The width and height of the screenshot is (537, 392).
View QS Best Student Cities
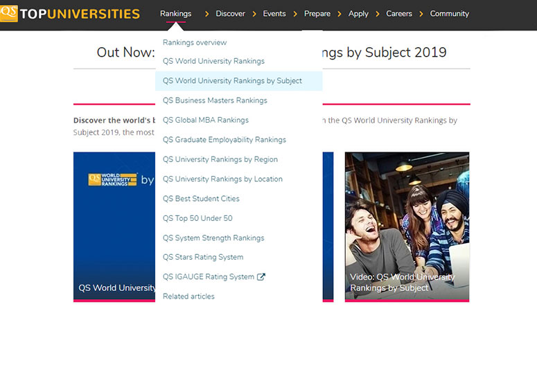tap(201, 199)
